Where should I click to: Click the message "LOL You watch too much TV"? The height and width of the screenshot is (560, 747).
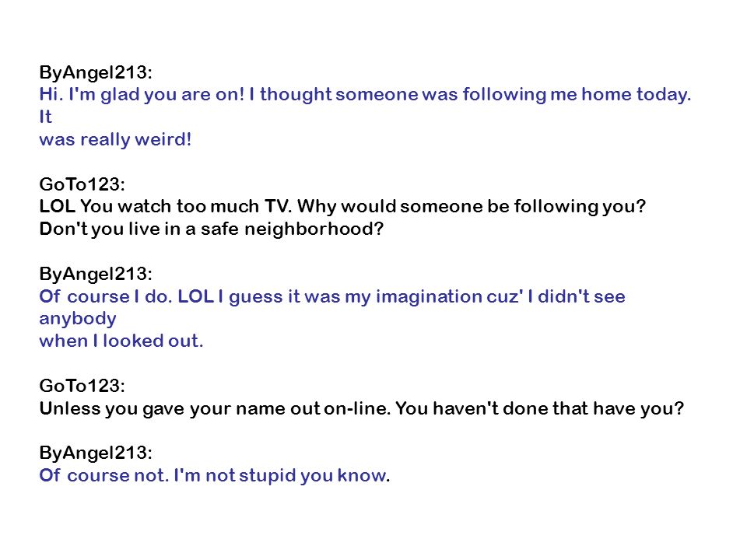(x=342, y=207)
